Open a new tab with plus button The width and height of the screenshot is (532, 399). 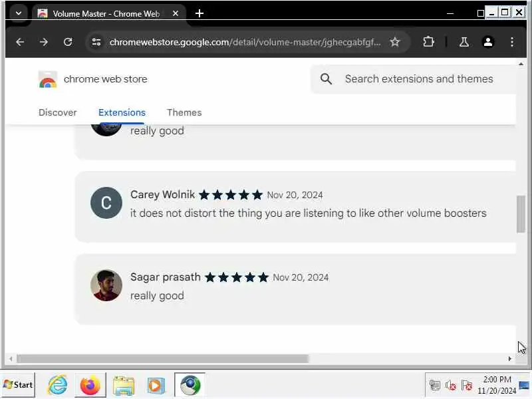(199, 13)
